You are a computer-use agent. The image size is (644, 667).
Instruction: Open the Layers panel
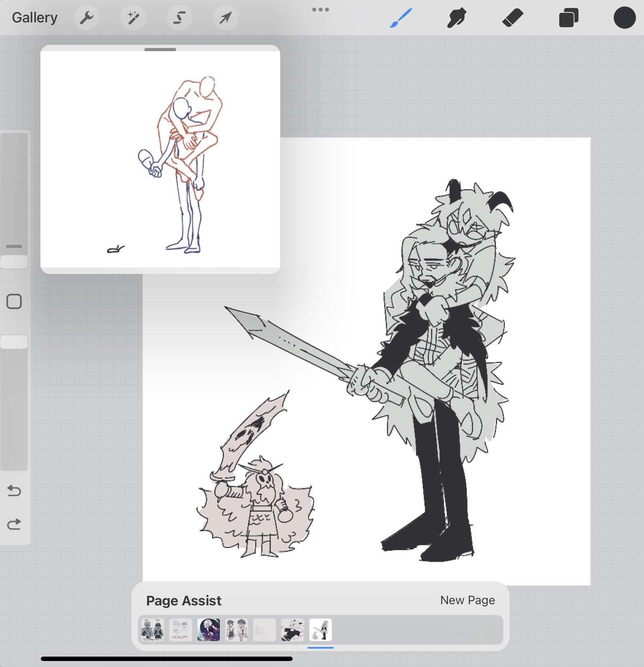click(569, 18)
